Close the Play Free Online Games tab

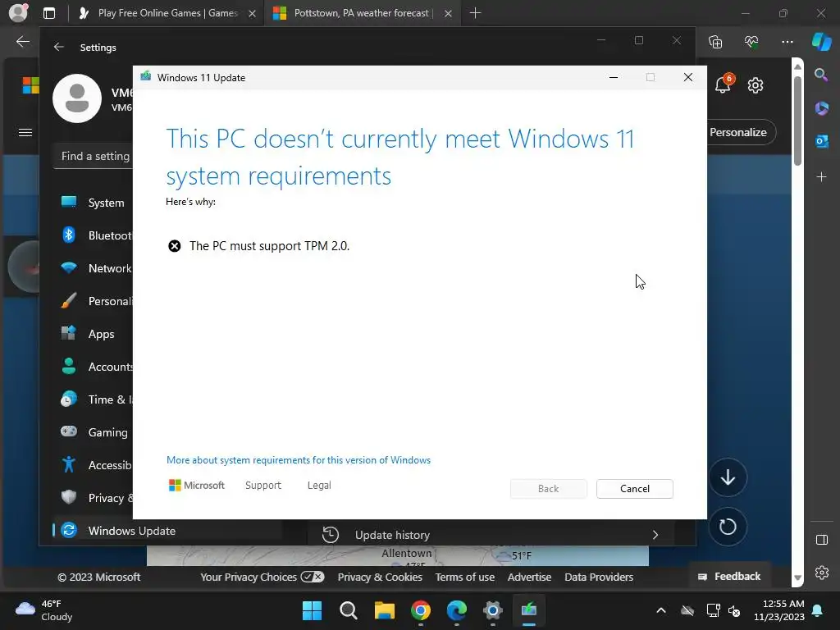tap(252, 14)
